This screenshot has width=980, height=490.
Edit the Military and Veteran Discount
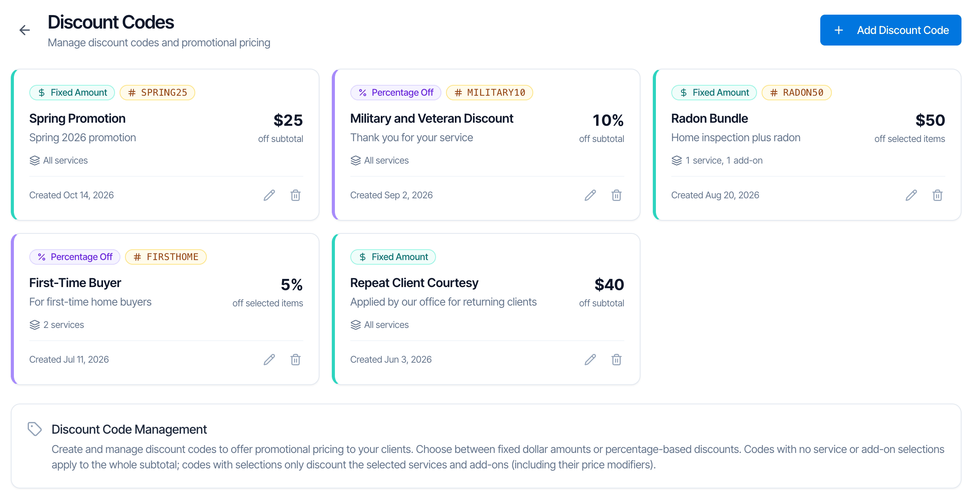(x=590, y=195)
